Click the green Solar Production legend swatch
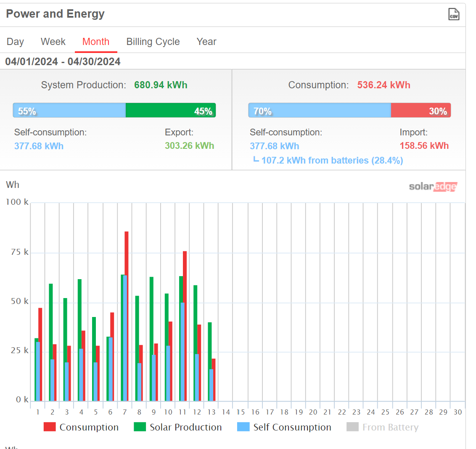 tap(140, 427)
